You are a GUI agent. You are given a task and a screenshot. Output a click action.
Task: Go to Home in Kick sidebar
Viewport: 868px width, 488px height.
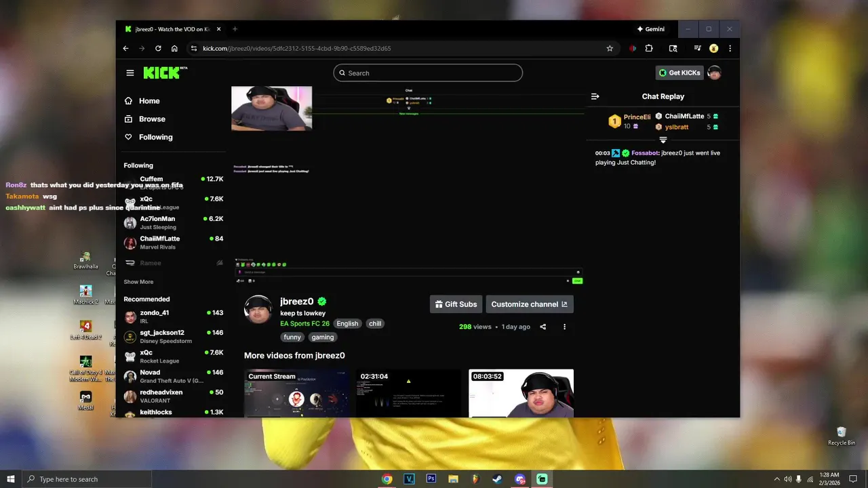point(149,101)
